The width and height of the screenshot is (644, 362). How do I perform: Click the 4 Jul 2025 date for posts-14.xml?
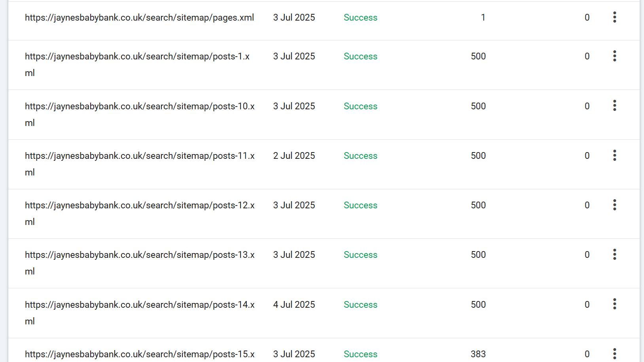(x=294, y=305)
